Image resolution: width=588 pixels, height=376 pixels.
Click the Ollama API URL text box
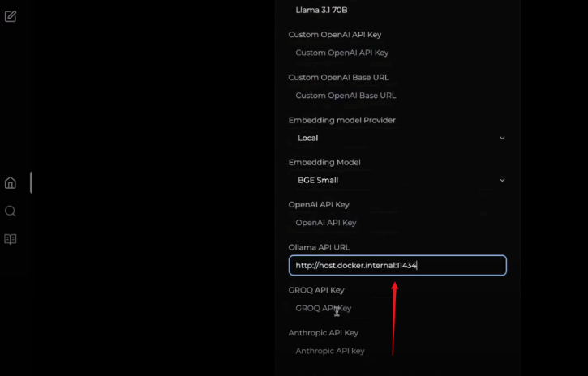397,265
